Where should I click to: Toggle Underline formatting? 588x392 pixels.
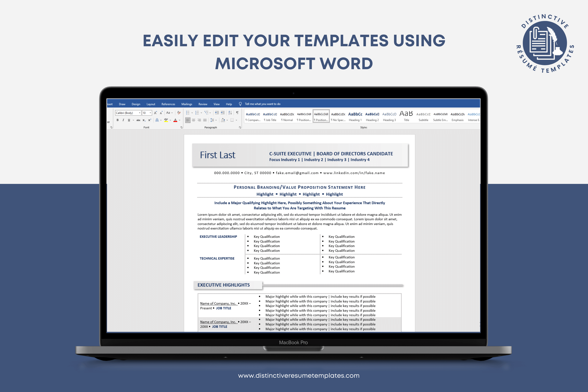129,120
